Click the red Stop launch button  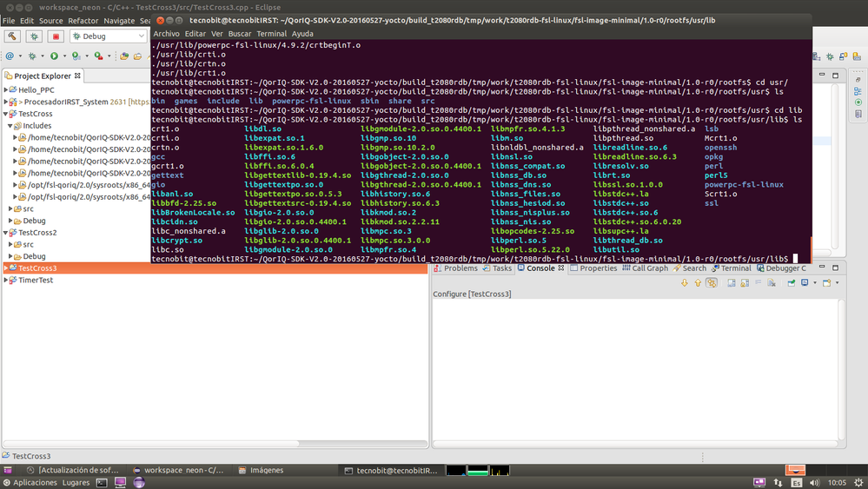coord(56,36)
